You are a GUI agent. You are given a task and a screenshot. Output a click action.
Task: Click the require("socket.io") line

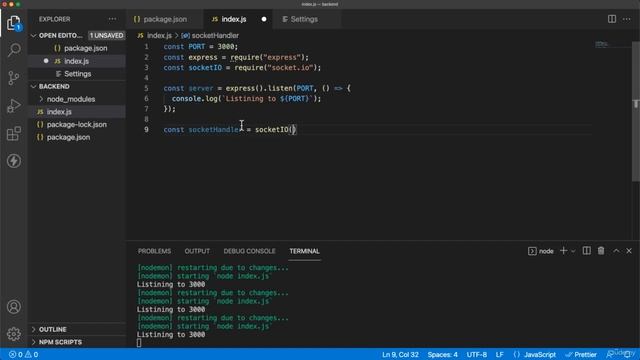click(242, 67)
